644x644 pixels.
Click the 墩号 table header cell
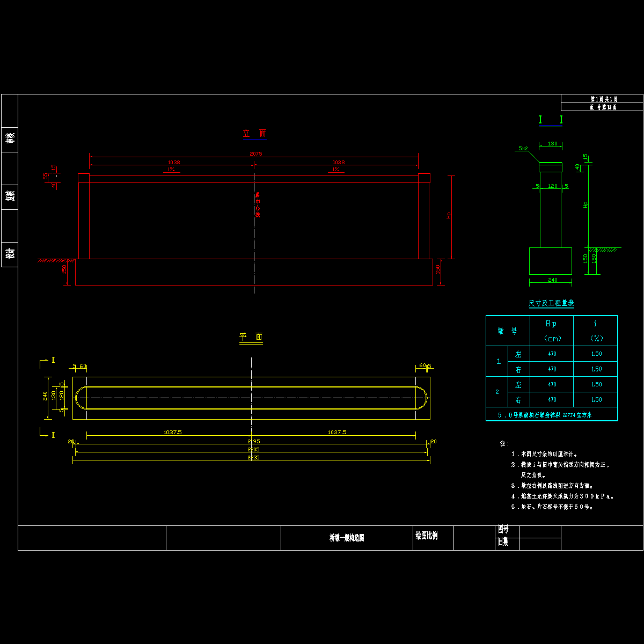point(508,331)
